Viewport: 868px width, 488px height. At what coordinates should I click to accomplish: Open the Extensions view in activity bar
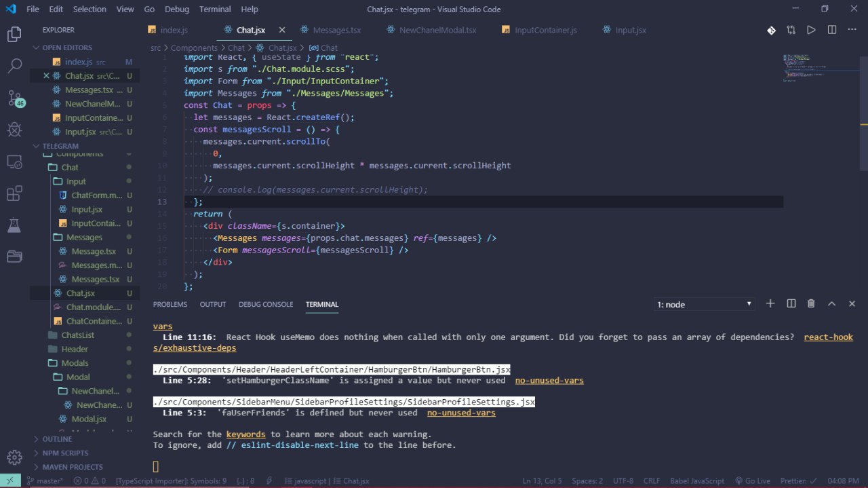pyautogui.click(x=14, y=193)
